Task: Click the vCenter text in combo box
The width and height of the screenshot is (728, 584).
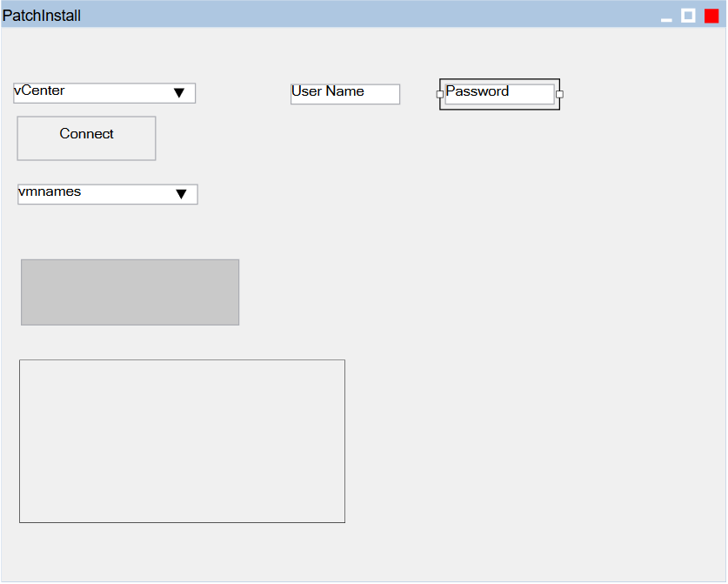Action: (x=39, y=91)
